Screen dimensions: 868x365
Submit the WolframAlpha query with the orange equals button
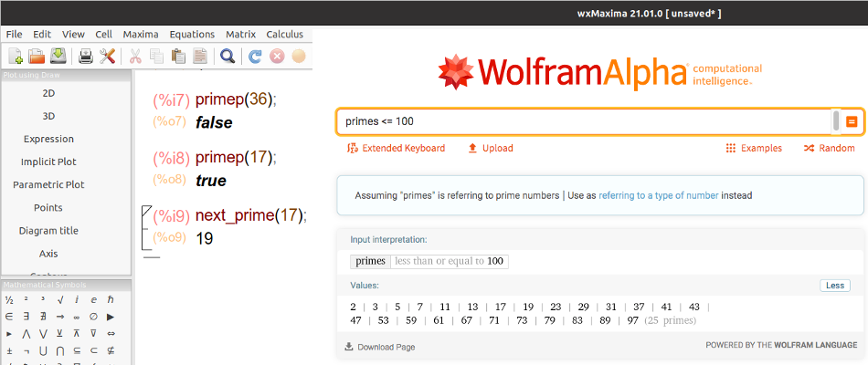coord(852,121)
